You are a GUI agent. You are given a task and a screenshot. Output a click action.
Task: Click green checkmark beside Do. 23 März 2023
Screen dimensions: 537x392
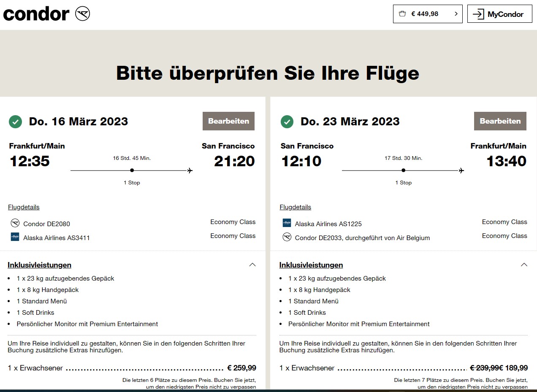[287, 122]
